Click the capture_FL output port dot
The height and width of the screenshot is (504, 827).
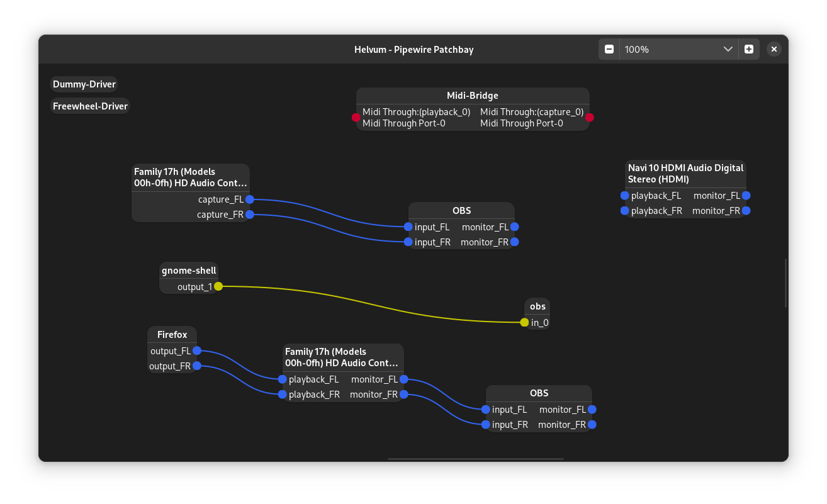pyautogui.click(x=250, y=199)
